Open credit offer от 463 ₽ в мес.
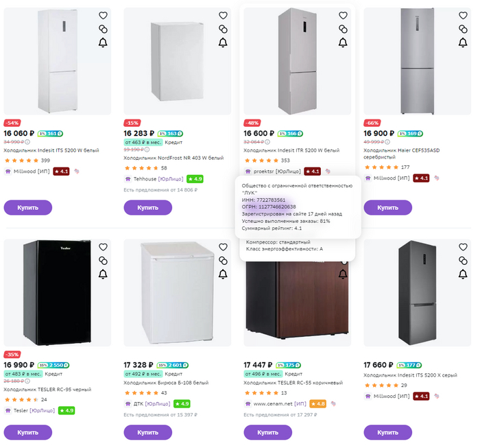This screenshot has width=480, height=448. coord(143,142)
